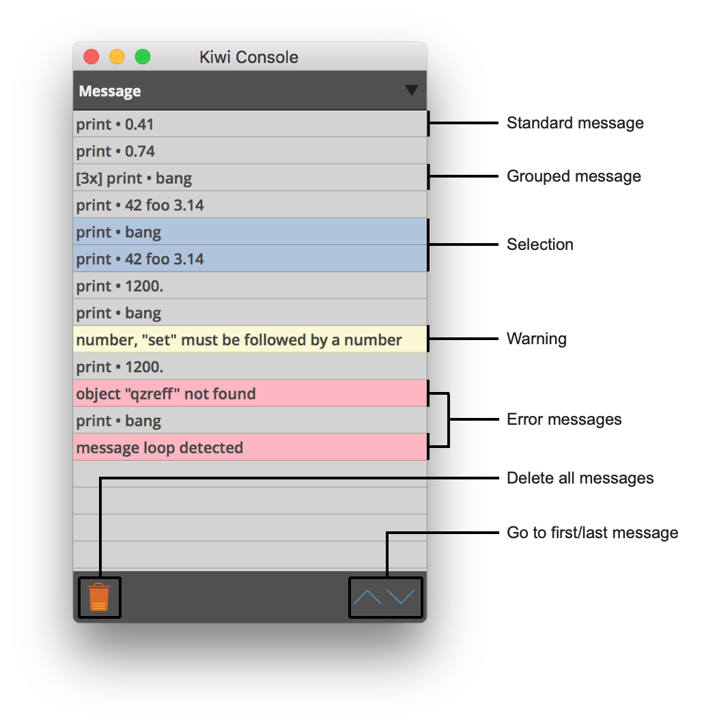Open the Message header dropdown triangle
This screenshot has height=728, width=717.
(412, 90)
